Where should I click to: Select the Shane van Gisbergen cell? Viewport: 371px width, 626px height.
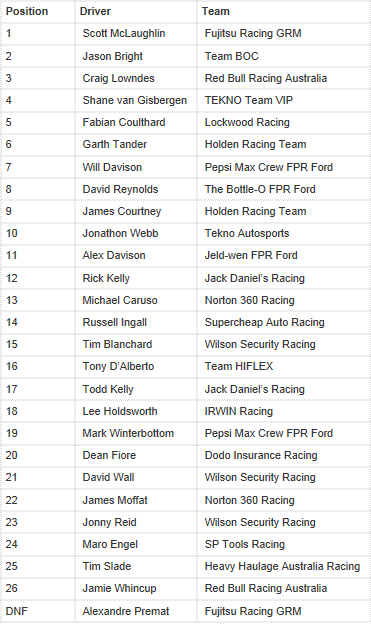click(x=136, y=100)
